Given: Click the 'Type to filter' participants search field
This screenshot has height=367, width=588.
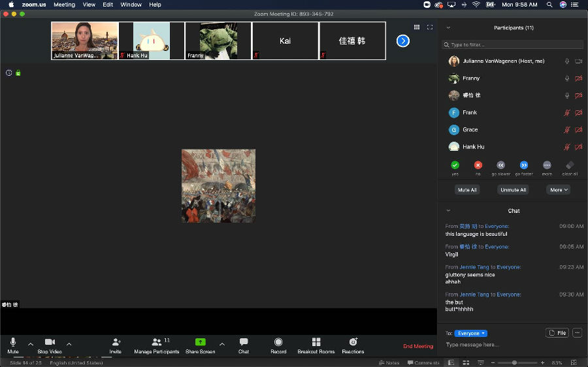Looking at the screenshot, I should 512,44.
